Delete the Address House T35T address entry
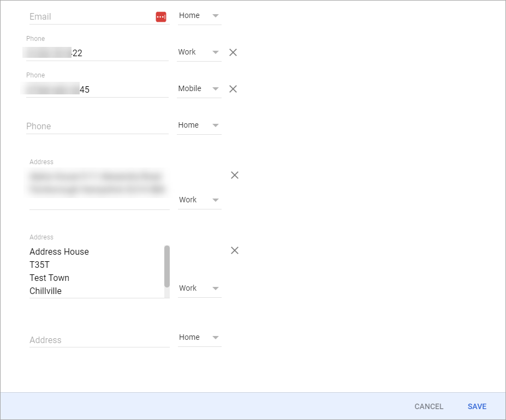The height and width of the screenshot is (420, 506). [x=235, y=250]
